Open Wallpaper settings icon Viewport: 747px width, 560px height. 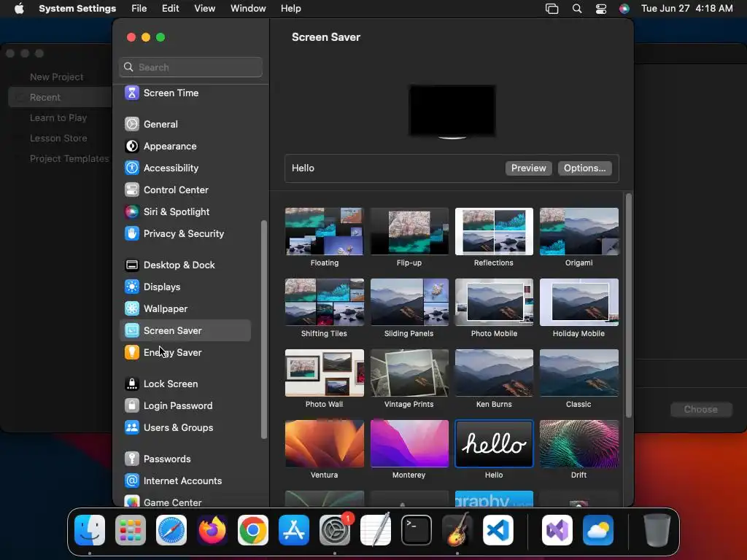[x=132, y=309]
